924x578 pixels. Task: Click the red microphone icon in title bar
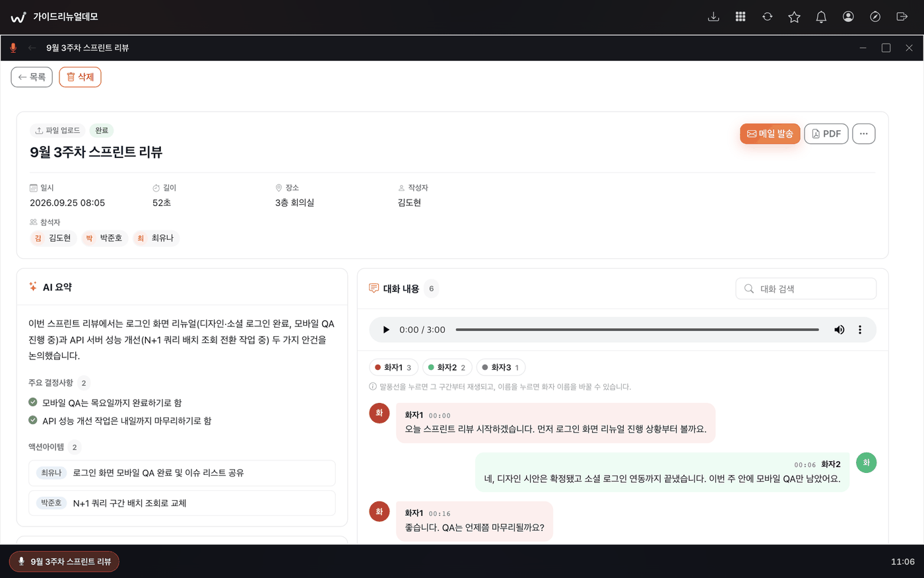point(13,48)
